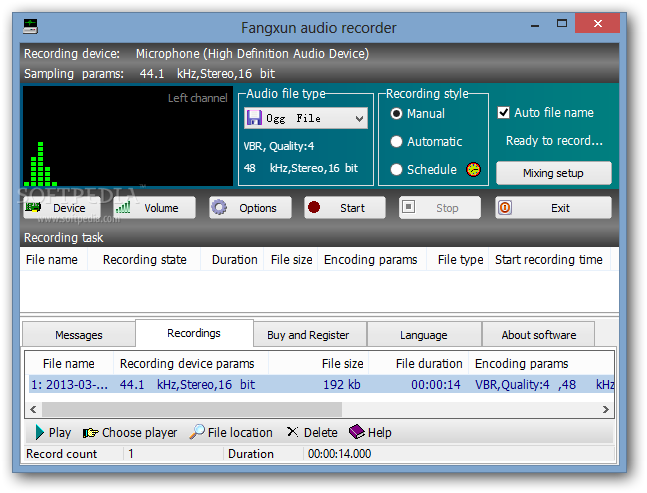This screenshot has height=493, width=647.
Task: Click the Delete X icon
Action: coord(293,432)
